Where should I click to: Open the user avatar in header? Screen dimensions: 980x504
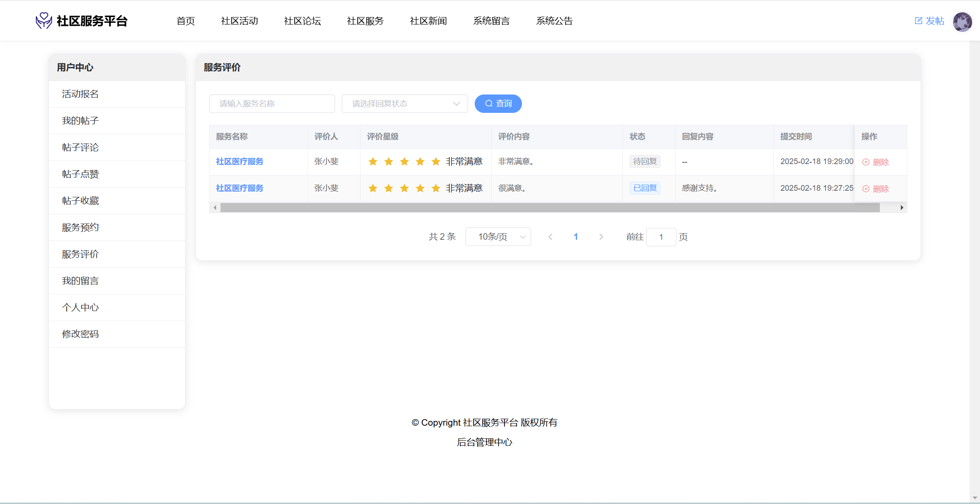point(962,21)
